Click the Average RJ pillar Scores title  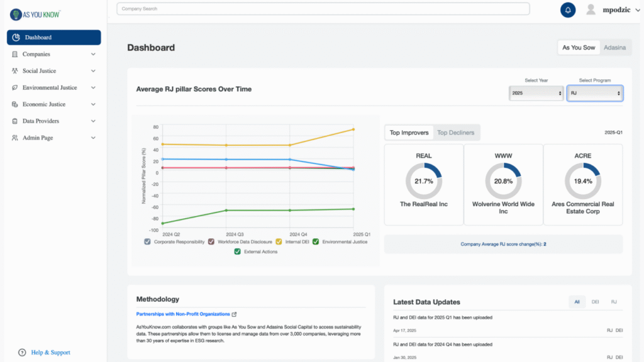click(x=194, y=89)
